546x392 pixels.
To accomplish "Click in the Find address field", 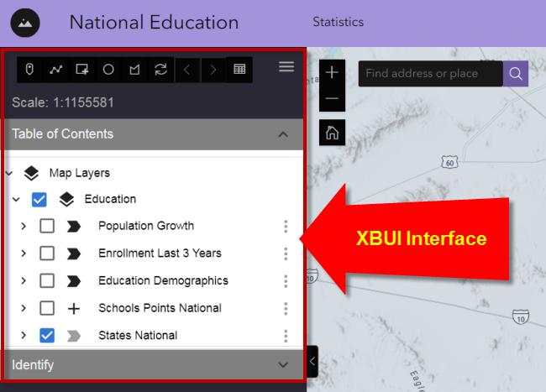I will 431,74.
